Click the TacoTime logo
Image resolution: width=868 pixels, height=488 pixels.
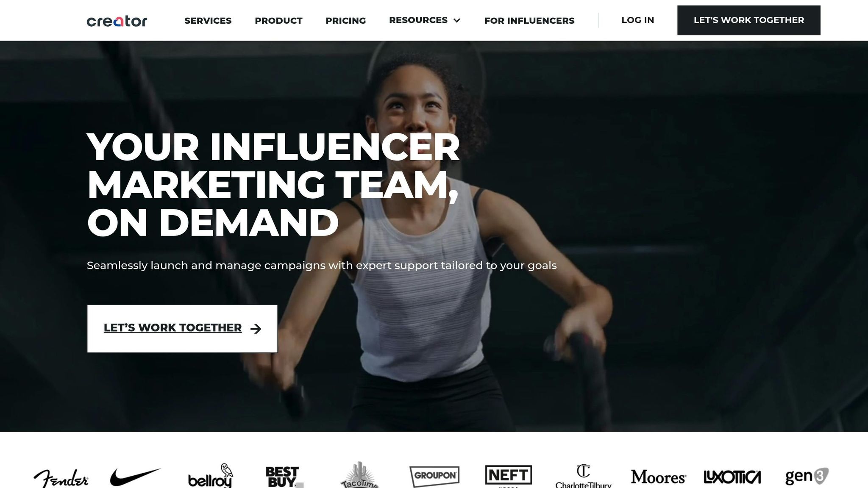(x=359, y=475)
